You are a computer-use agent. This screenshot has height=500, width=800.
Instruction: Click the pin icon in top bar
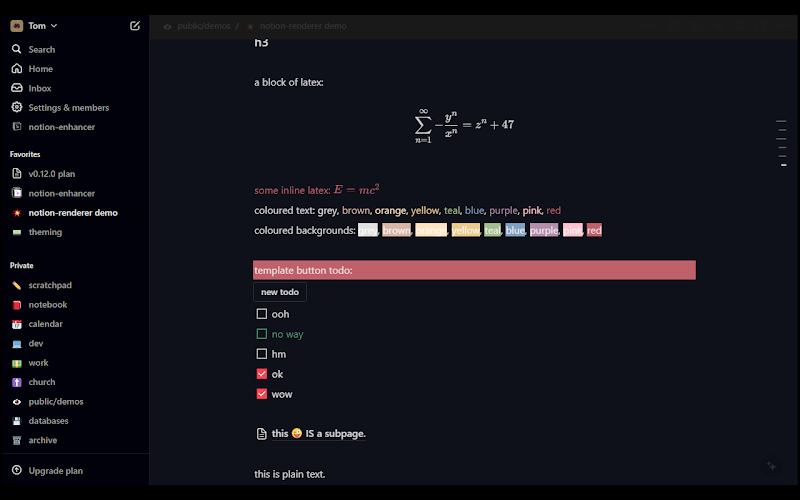(739, 26)
